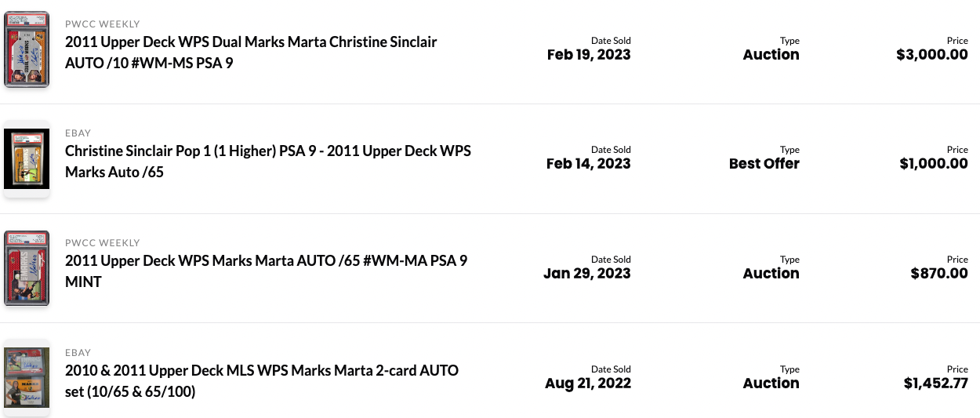Open the Marks Marta AUTO /65 card thumbnail

tap(27, 267)
